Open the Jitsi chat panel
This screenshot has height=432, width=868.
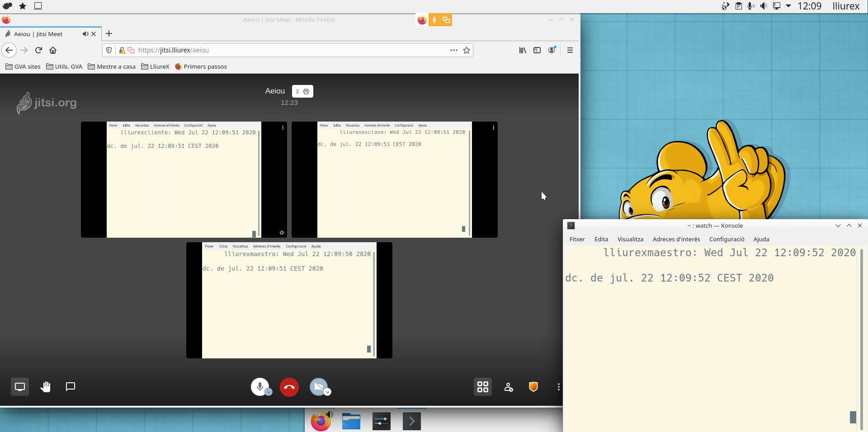[x=71, y=387]
